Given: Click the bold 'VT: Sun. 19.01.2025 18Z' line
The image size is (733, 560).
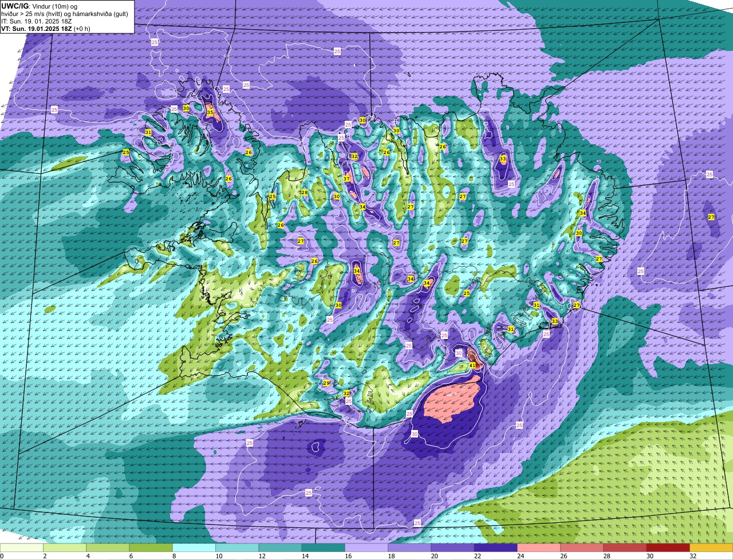Looking at the screenshot, I should (37, 28).
